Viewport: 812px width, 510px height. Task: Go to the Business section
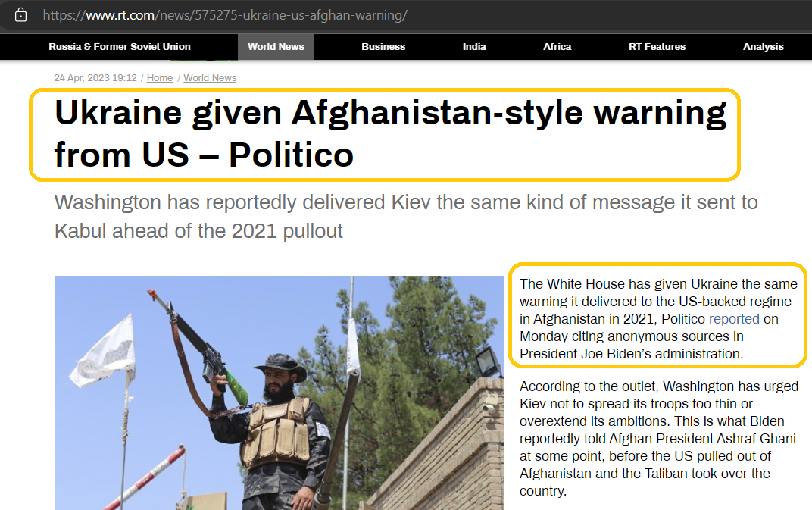383,47
